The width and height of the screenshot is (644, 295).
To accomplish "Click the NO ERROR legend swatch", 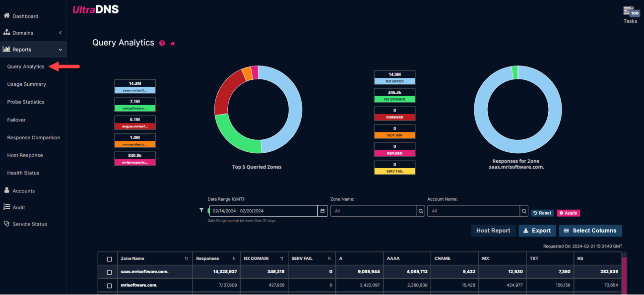I will [x=394, y=81].
